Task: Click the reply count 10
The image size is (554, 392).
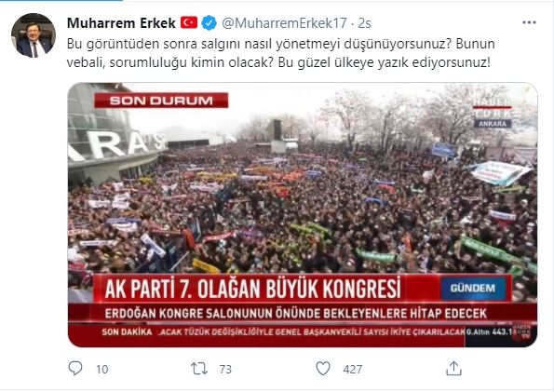Action: pyautogui.click(x=102, y=369)
